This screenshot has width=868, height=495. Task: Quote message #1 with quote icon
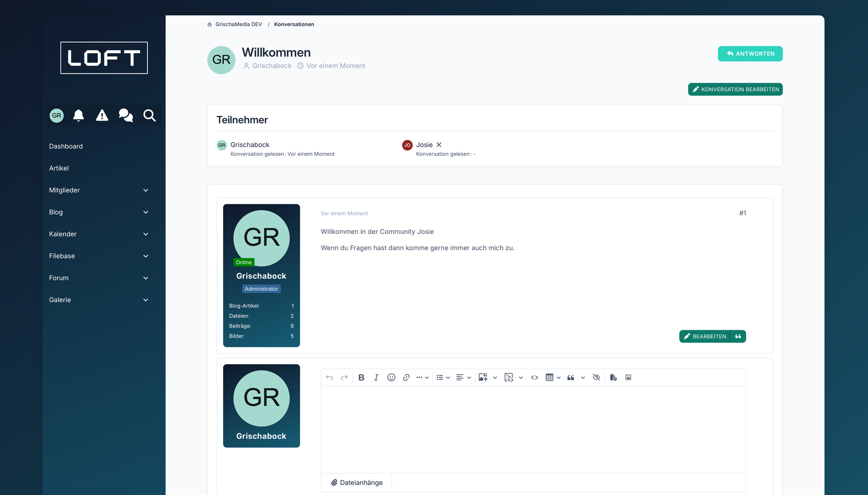(x=738, y=336)
